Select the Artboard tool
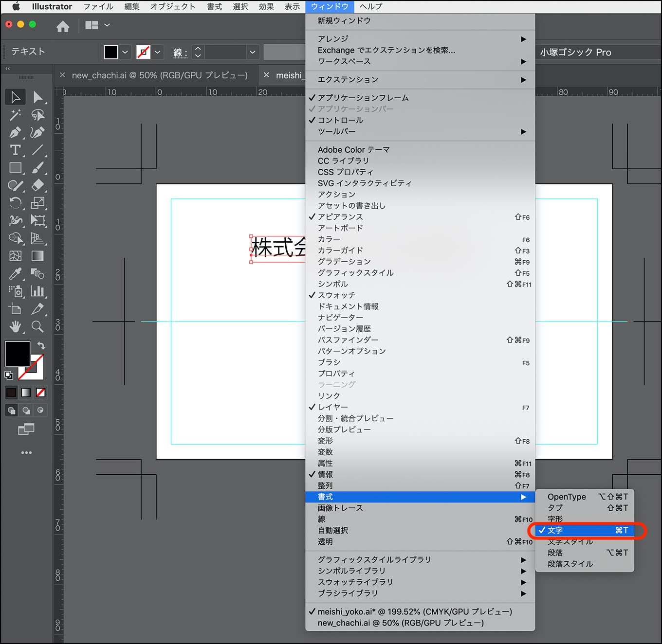The width and height of the screenshot is (662, 644). click(x=15, y=309)
